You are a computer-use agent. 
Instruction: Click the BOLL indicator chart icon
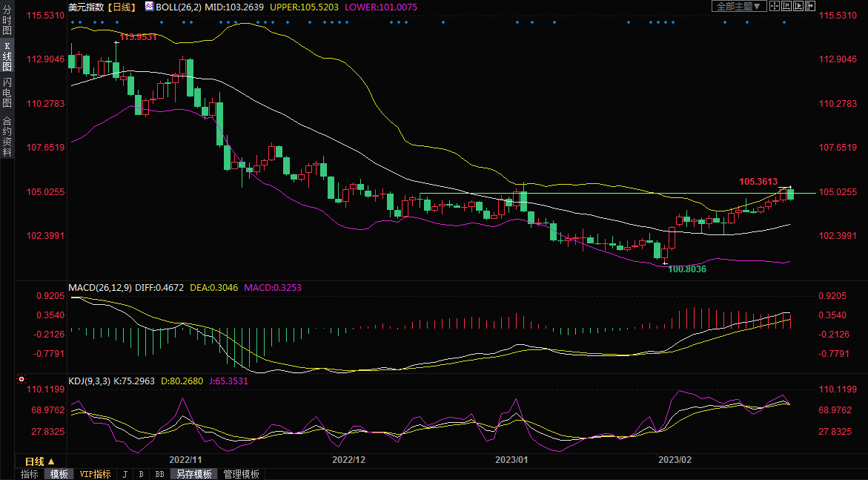coord(149,7)
